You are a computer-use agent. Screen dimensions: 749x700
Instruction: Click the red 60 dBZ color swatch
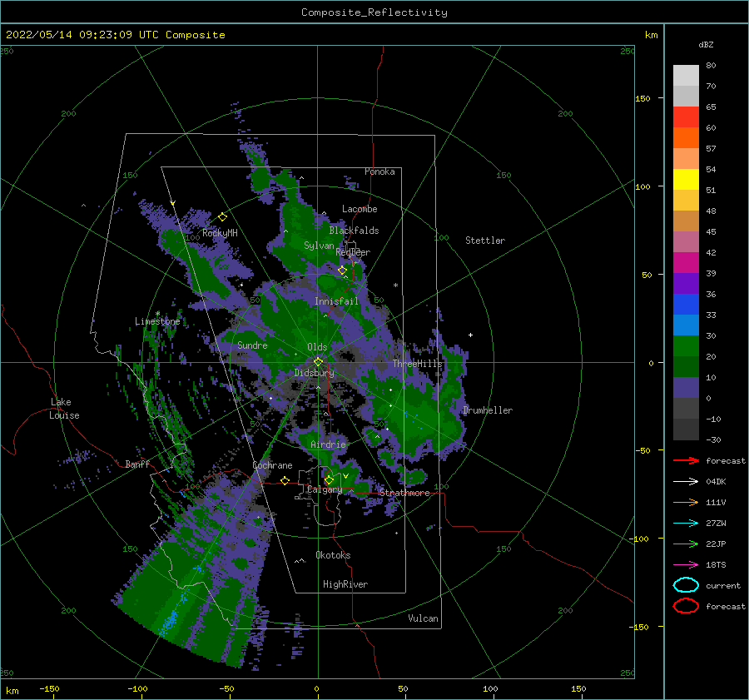[x=686, y=117]
